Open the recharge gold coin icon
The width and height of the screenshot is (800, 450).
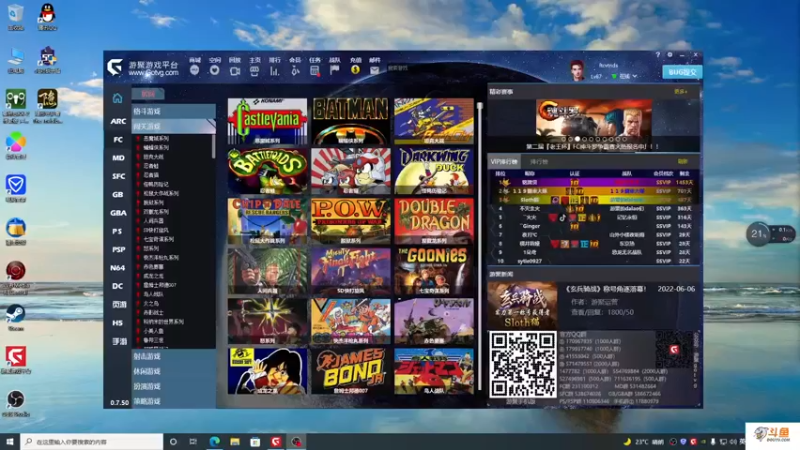[355, 70]
